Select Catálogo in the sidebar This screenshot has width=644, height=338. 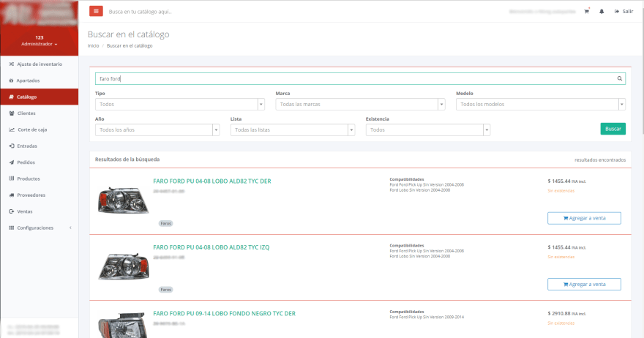click(x=40, y=97)
